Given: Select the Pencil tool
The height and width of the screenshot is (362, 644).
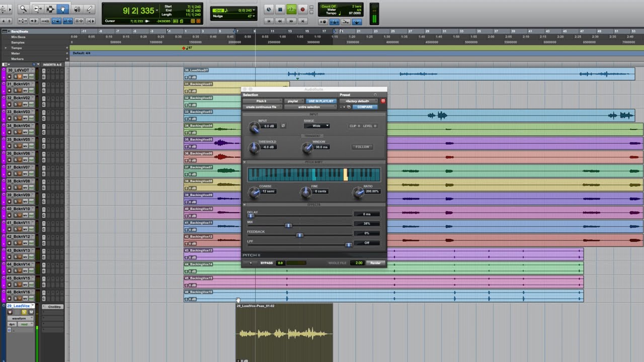Looking at the screenshot, I should point(90,9).
